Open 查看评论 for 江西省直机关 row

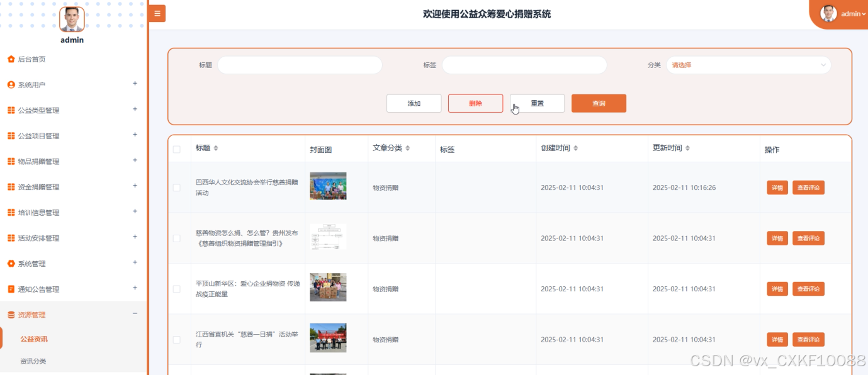[808, 340]
